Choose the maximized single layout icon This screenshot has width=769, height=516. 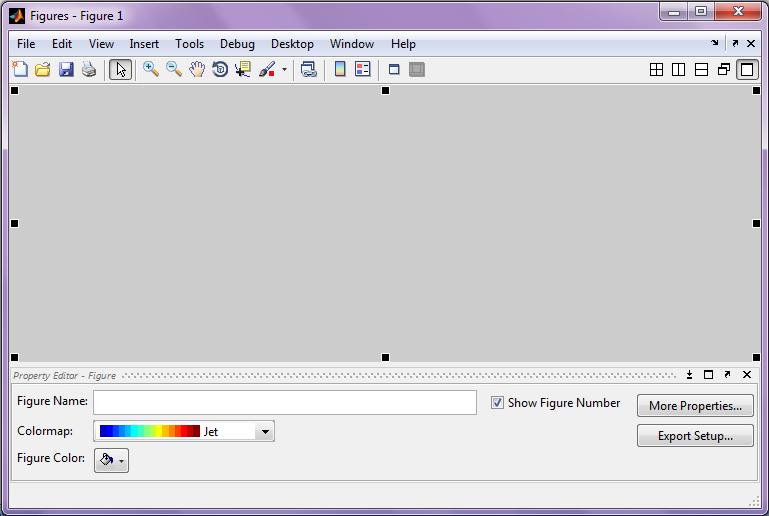(747, 70)
